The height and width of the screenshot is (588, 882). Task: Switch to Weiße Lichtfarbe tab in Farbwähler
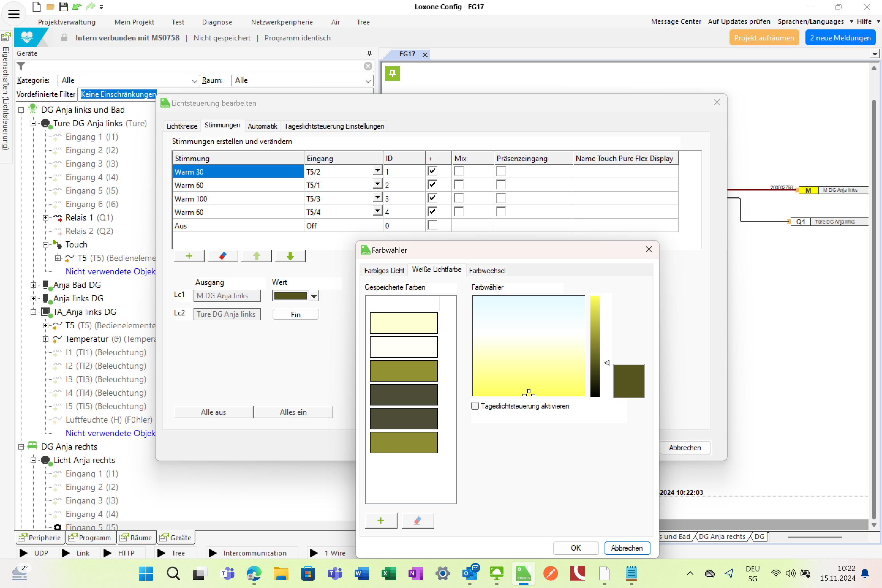tap(435, 270)
